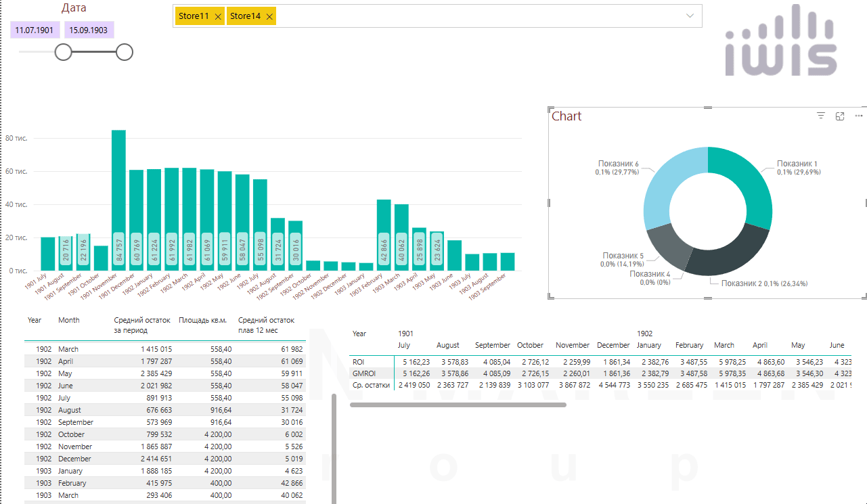Click the right handle of date slider
This screenshot has width=867, height=504.
pyautogui.click(x=125, y=52)
